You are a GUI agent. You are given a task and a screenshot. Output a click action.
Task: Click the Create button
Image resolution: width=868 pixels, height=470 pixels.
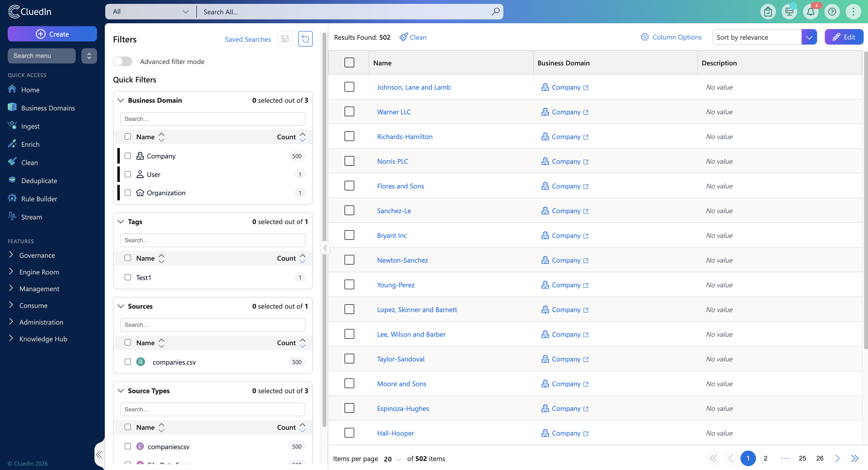click(x=52, y=34)
